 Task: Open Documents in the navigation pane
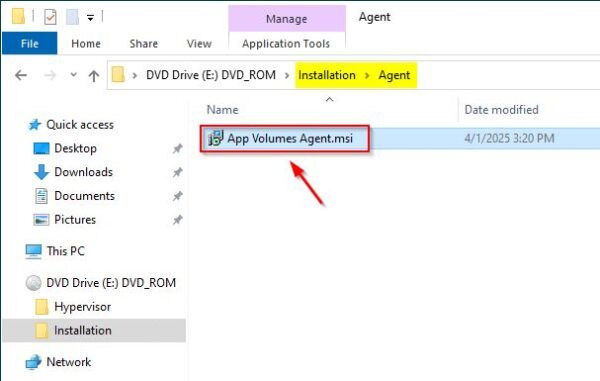pos(85,195)
